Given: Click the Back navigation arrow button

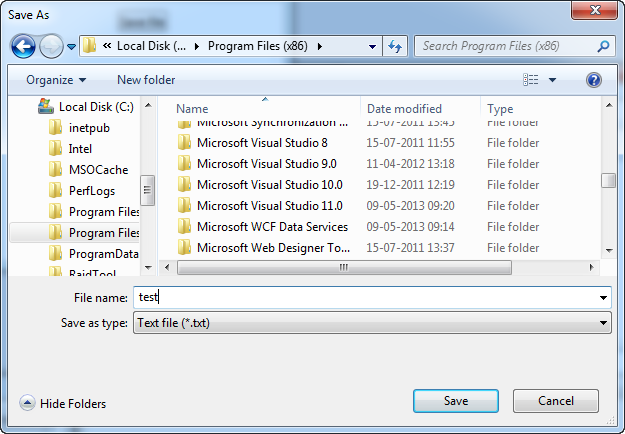Looking at the screenshot, I should [24, 46].
